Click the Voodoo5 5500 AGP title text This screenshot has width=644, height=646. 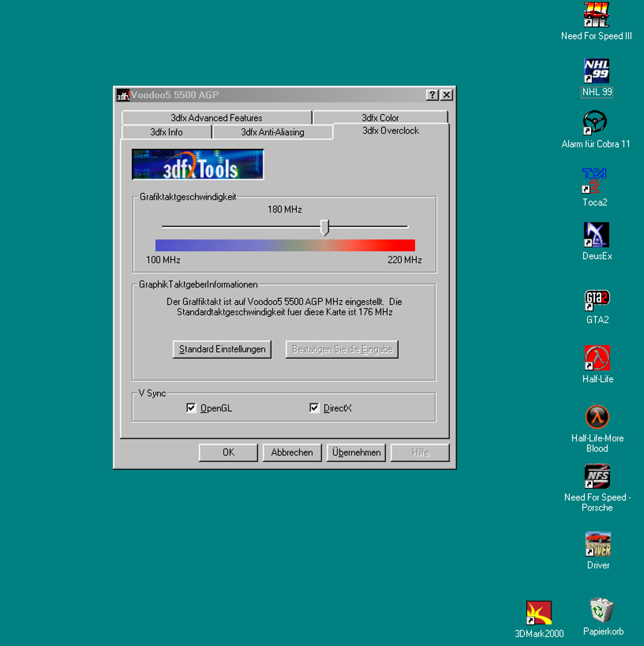[175, 95]
